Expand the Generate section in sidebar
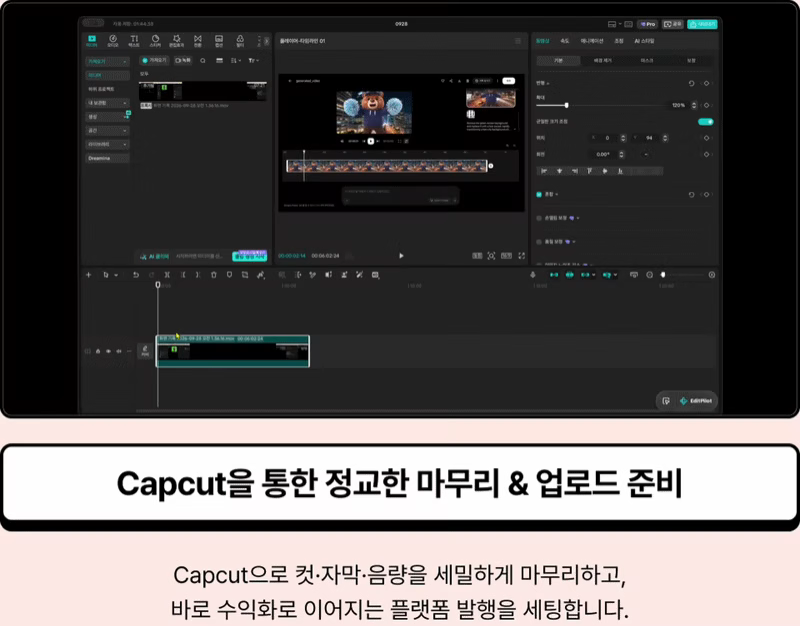The height and width of the screenshot is (626, 800). tap(107, 117)
